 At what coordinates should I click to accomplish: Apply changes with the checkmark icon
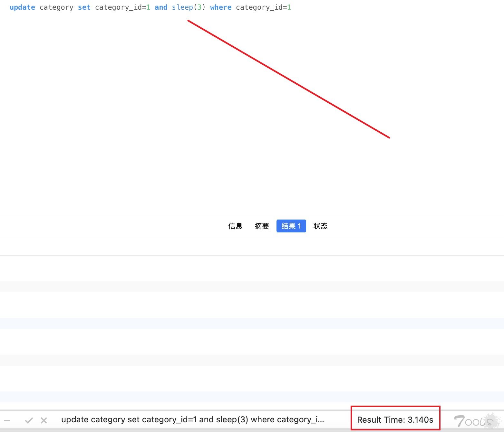(x=29, y=420)
